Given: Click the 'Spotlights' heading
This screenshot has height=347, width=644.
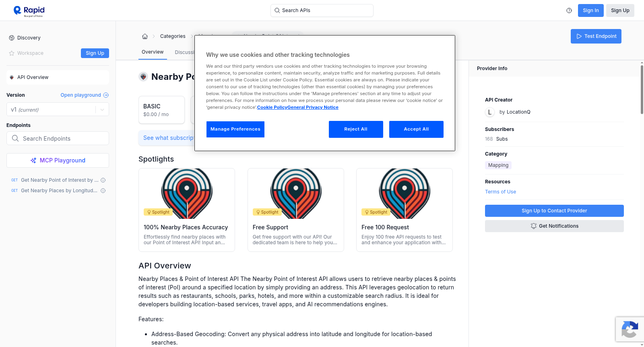Looking at the screenshot, I should pyautogui.click(x=156, y=159).
